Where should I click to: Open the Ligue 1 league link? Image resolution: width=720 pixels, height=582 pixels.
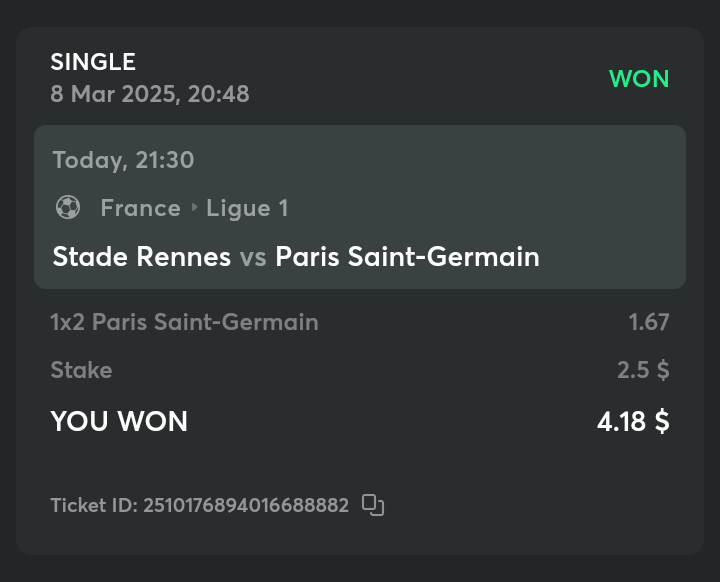pos(247,208)
